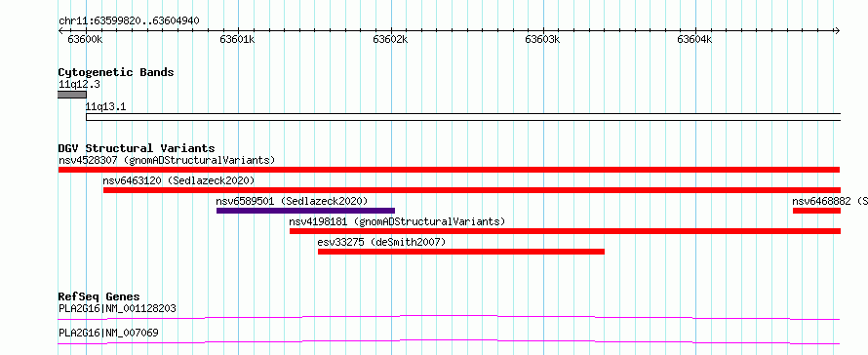Click the gray 11q12.3 cytogenetic band
The width and height of the screenshot is (868, 355).
[x=72, y=95]
